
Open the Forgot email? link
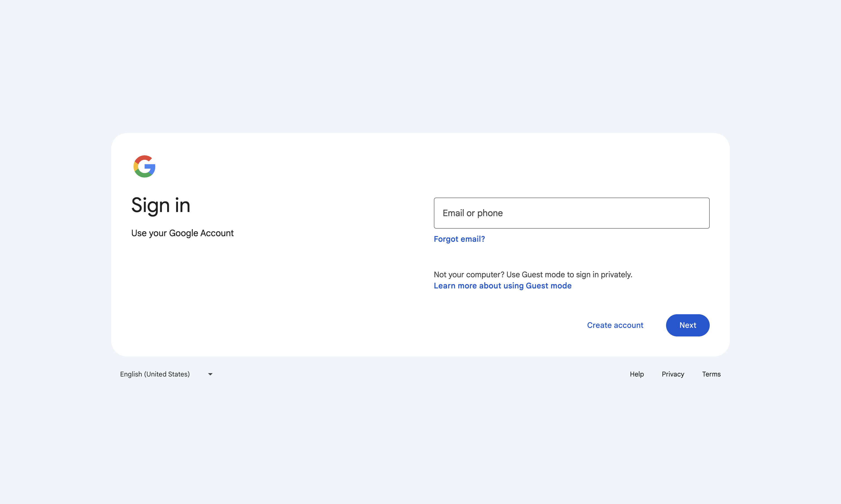pyautogui.click(x=459, y=239)
